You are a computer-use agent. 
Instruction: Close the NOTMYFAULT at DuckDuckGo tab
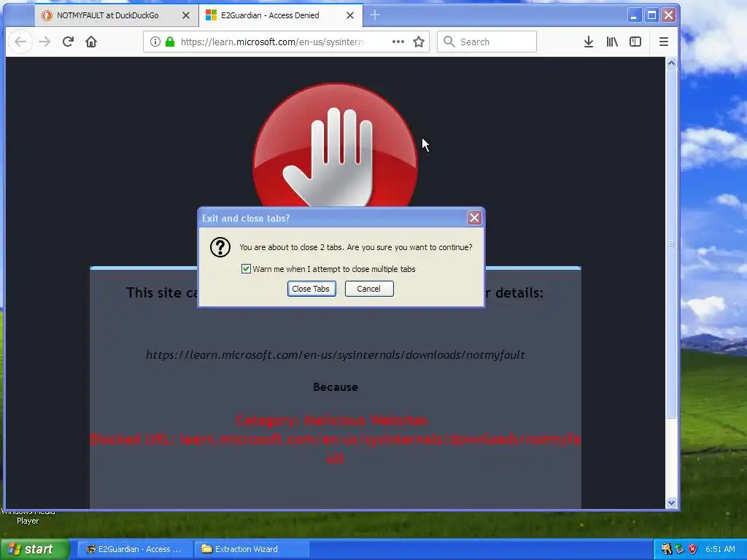pyautogui.click(x=186, y=15)
